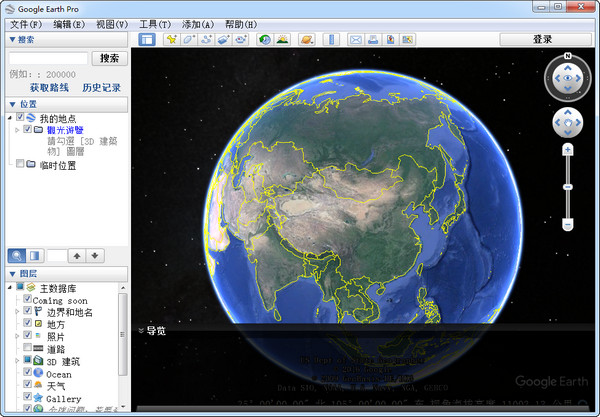
Task: Click the 获取路线 directions link
Action: coord(48,88)
